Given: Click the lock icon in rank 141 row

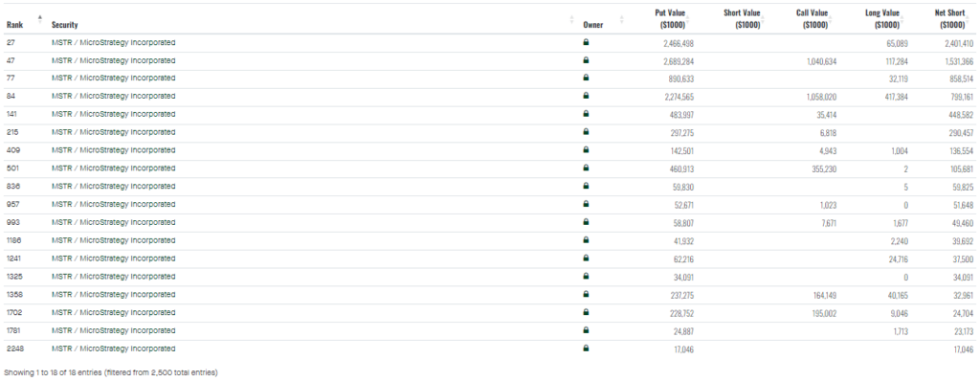Looking at the screenshot, I should [586, 115].
